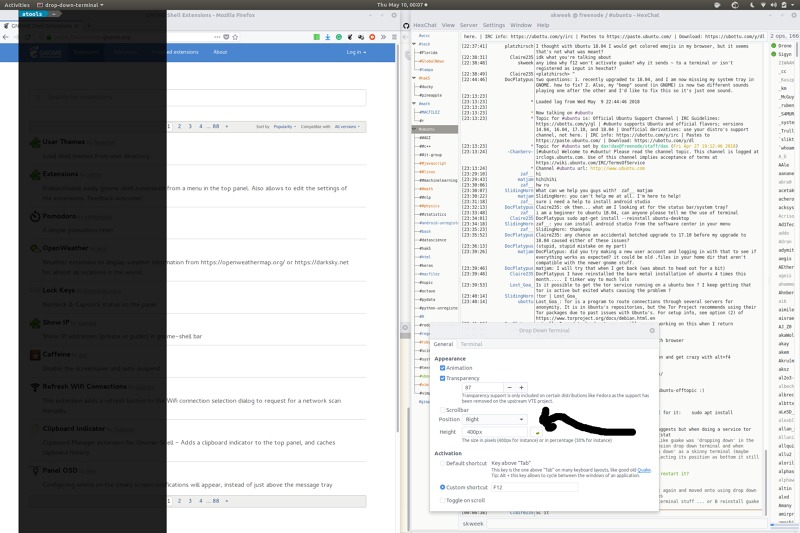Click the Pomodoro extension timer icon

pos(35,216)
